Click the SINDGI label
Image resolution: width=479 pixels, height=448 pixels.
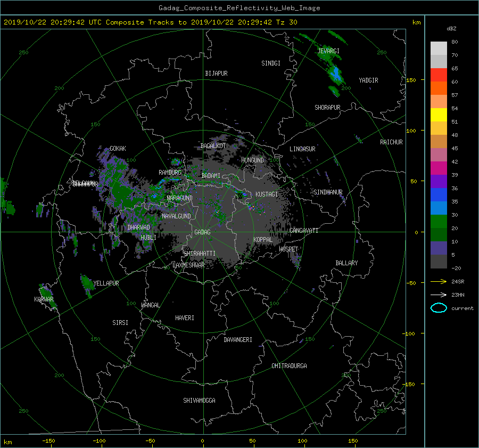pos(271,63)
